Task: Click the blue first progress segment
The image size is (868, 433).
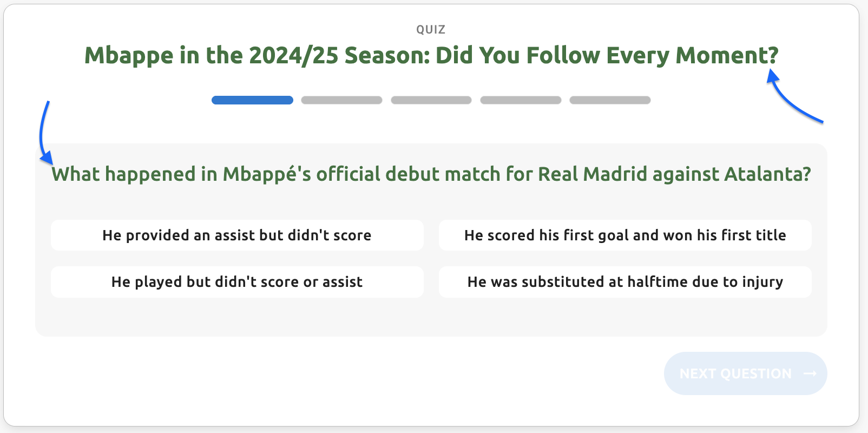Action: tap(252, 100)
